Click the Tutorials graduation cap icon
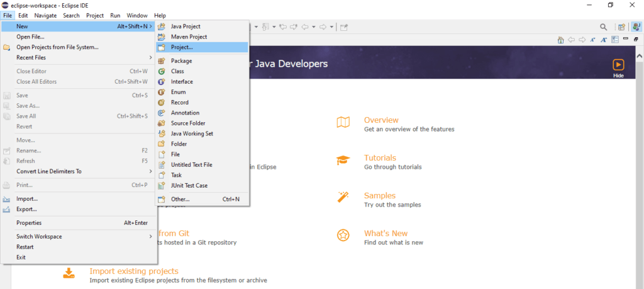Screen dimensions: 644x289 pyautogui.click(x=343, y=160)
